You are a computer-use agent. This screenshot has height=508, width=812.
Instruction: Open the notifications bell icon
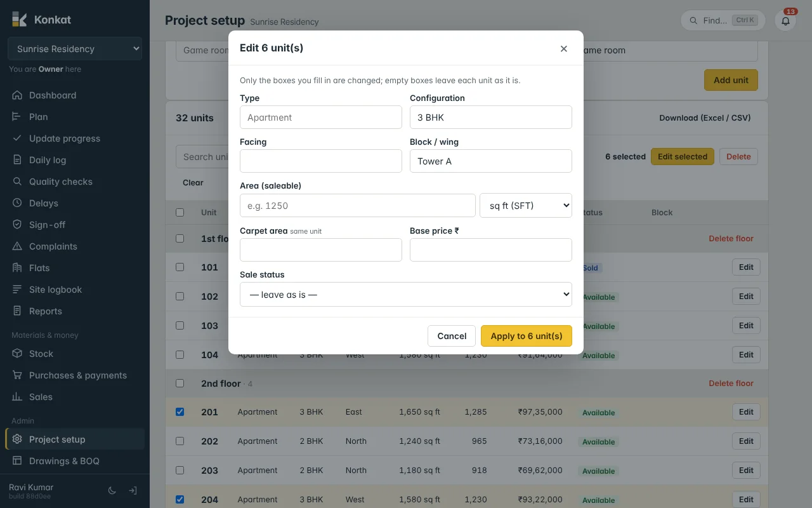(785, 20)
